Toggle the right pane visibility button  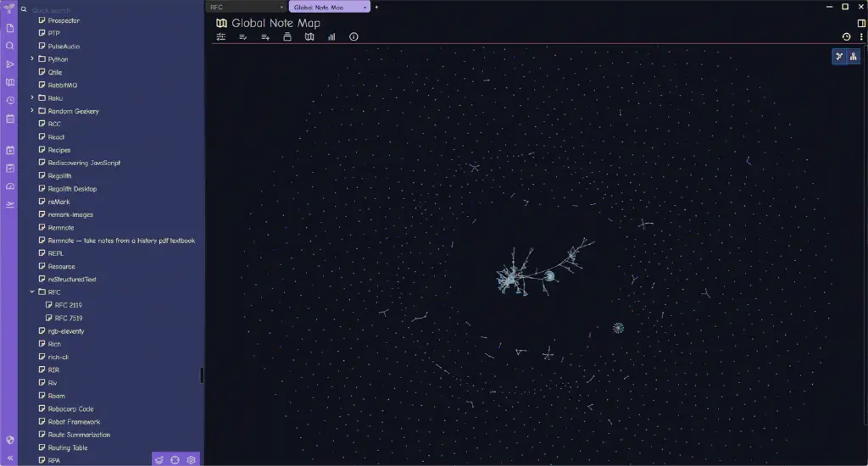[x=861, y=23]
